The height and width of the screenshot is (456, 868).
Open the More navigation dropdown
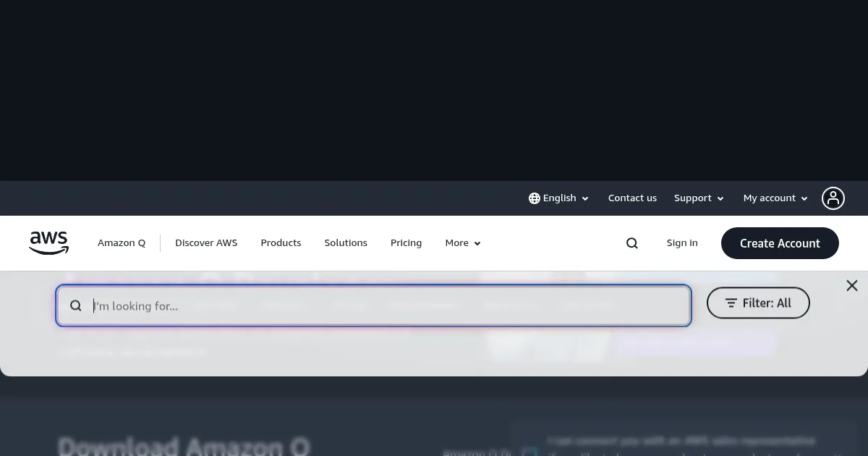(461, 243)
